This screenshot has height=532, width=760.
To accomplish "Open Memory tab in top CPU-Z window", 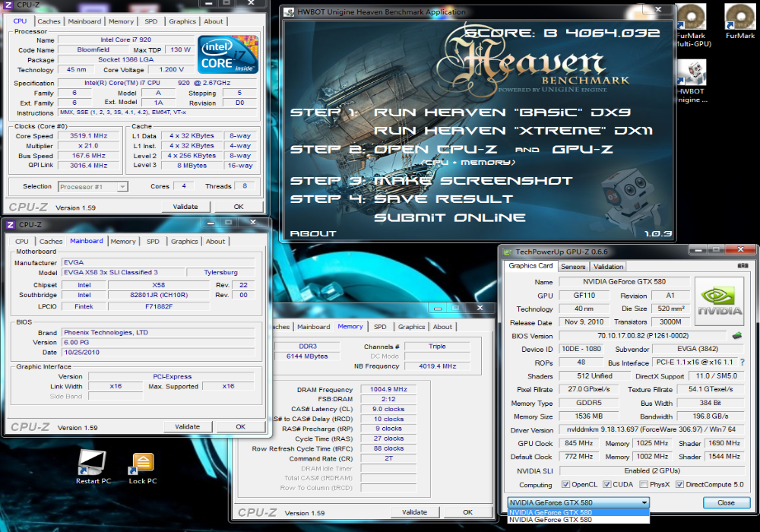I will pyautogui.click(x=121, y=21).
